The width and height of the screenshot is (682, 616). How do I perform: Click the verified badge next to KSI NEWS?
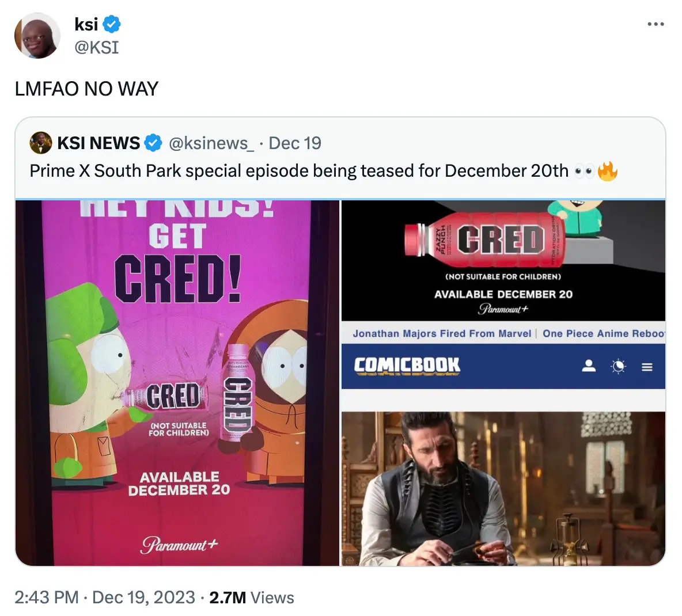(x=153, y=143)
